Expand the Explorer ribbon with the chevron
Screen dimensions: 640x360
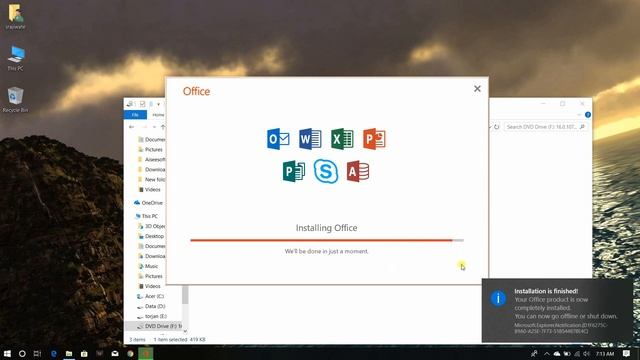[x=580, y=115]
